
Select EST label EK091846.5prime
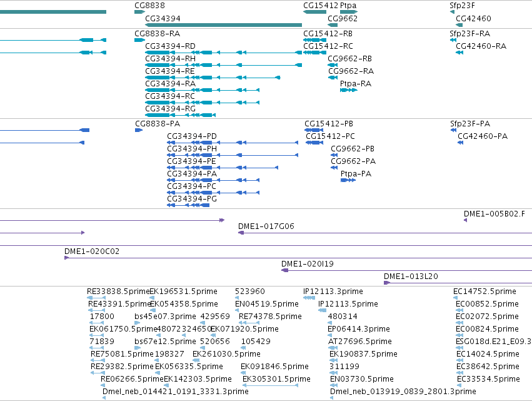pos(274,367)
